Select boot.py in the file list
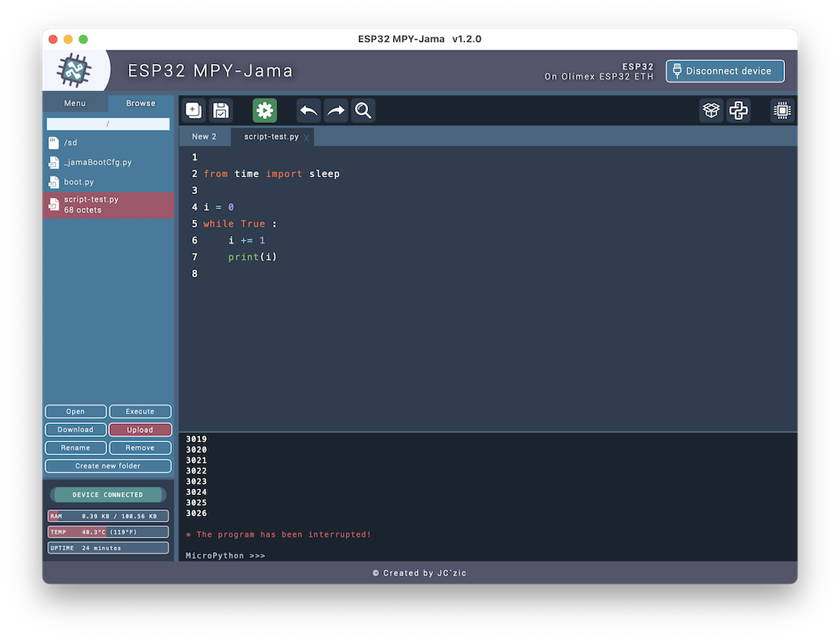 coord(79,183)
